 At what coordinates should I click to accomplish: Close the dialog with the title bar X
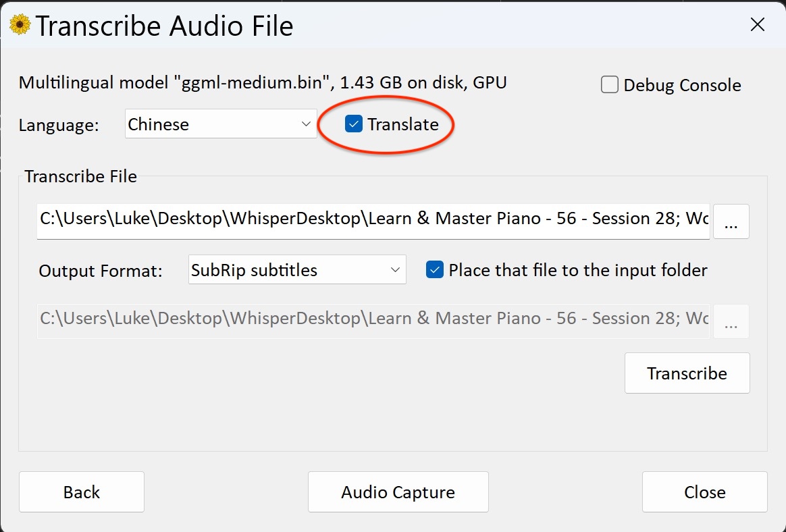click(x=758, y=26)
